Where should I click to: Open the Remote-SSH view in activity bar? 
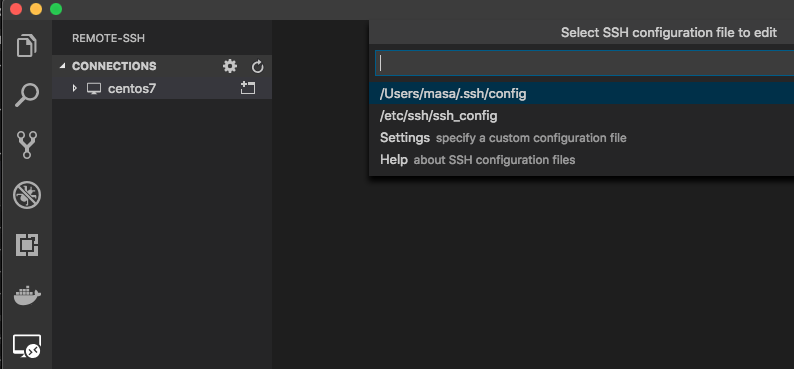click(x=27, y=346)
